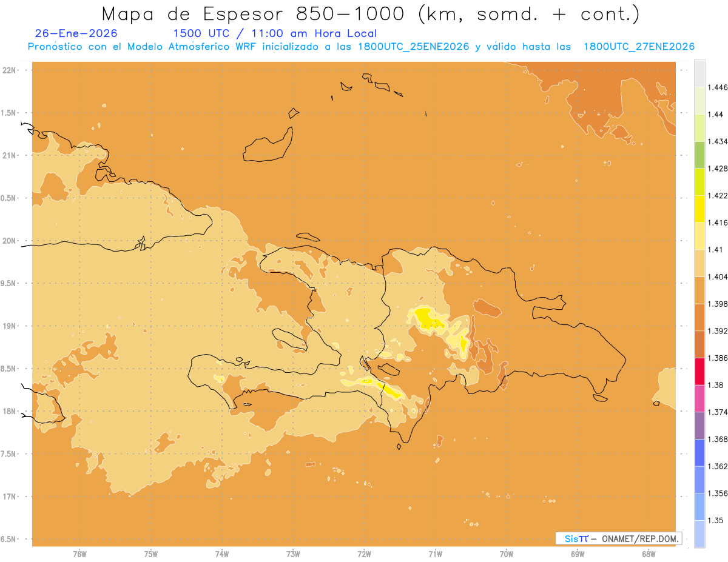Click the '72W' longitude label
Screen dimensions: 728x562
point(364,554)
